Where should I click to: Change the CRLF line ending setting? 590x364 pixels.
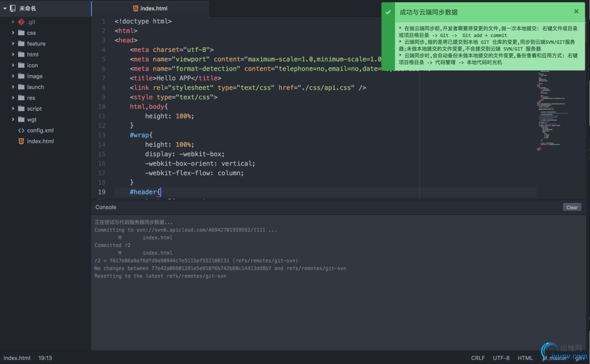pos(478,358)
